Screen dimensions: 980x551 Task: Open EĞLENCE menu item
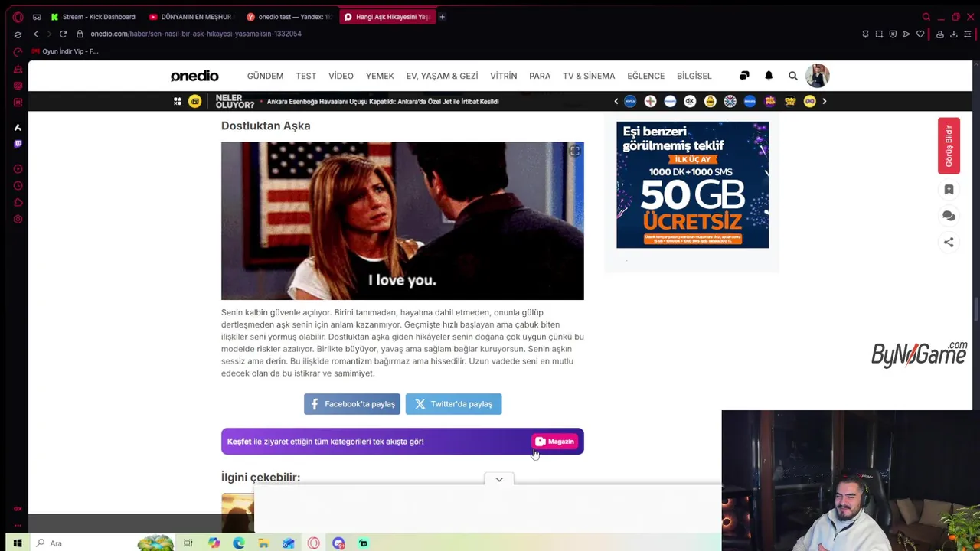point(645,76)
